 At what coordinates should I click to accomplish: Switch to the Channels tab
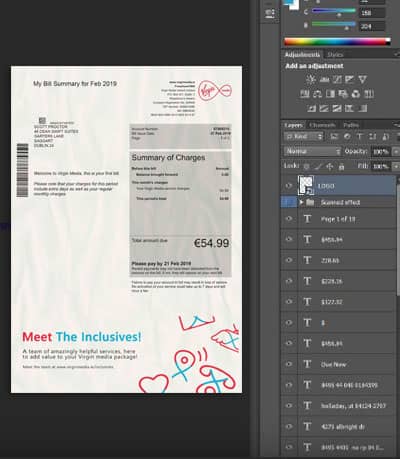coord(322,125)
